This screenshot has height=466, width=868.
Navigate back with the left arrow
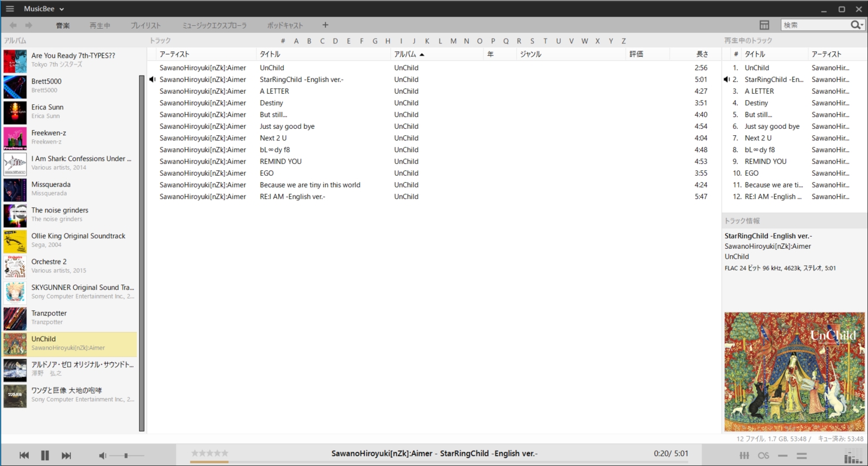point(13,25)
